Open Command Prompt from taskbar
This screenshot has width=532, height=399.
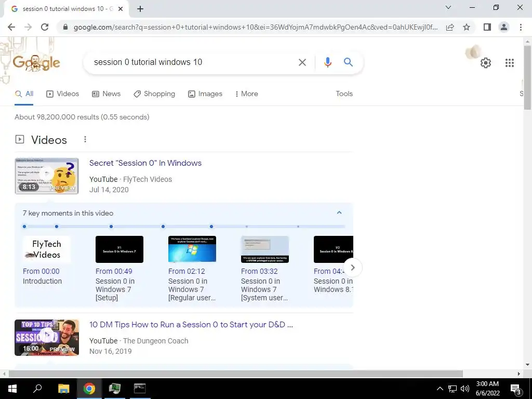coord(140,389)
